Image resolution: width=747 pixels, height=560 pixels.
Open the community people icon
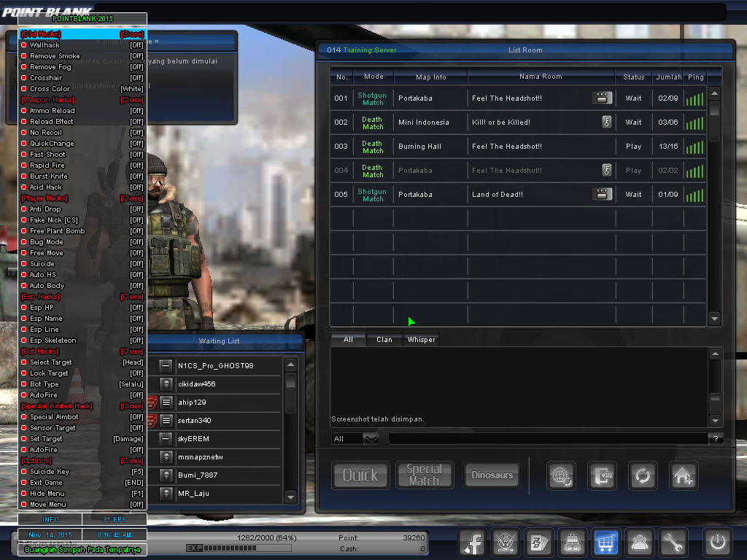click(x=639, y=542)
